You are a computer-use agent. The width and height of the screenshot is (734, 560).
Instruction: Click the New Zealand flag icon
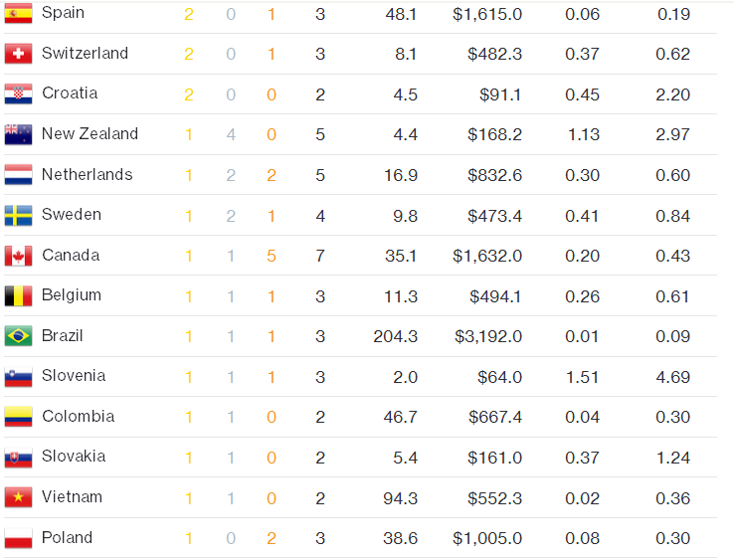click(18, 134)
